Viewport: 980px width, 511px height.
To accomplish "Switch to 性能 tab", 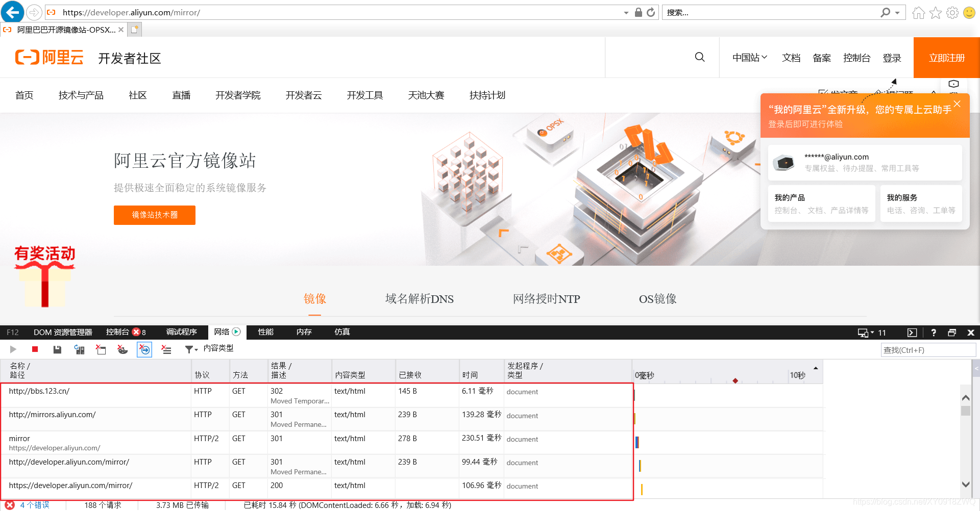I will point(265,332).
